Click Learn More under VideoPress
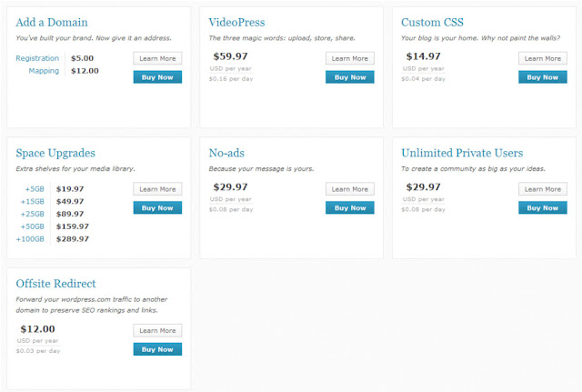Viewport: 582px width, 392px height. tap(350, 58)
